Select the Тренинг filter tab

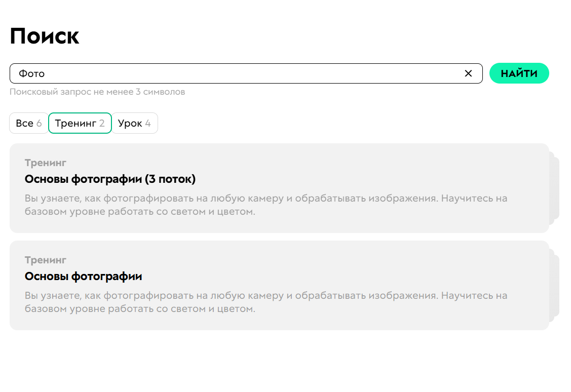[x=80, y=123]
